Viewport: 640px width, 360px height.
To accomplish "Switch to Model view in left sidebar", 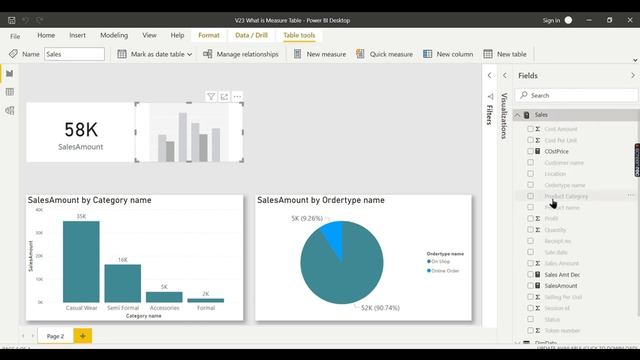I will [9, 111].
